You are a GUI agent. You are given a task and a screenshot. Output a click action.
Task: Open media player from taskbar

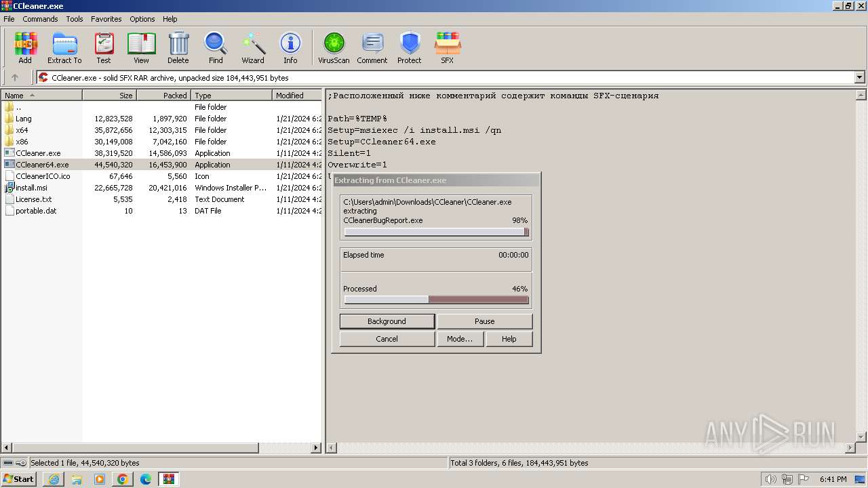tap(100, 479)
